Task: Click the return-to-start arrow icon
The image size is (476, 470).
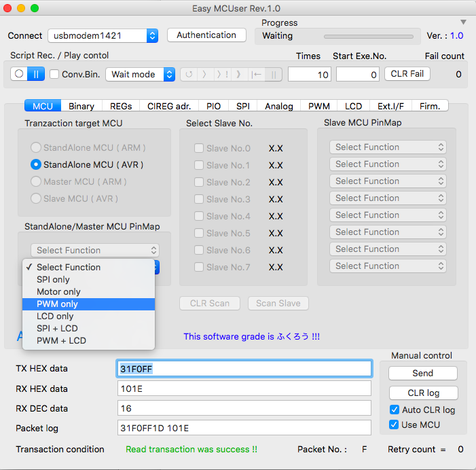Action: (257, 75)
